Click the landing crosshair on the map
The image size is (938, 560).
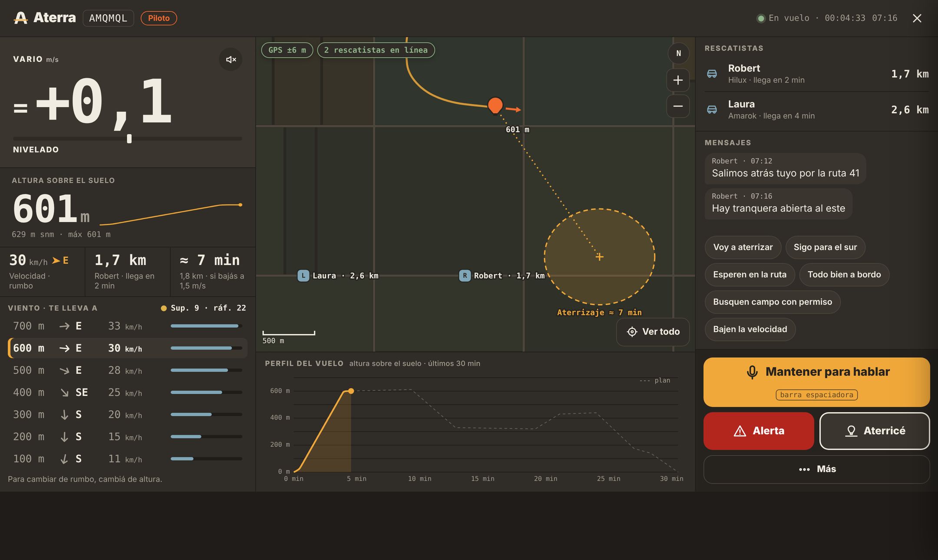[x=600, y=257]
